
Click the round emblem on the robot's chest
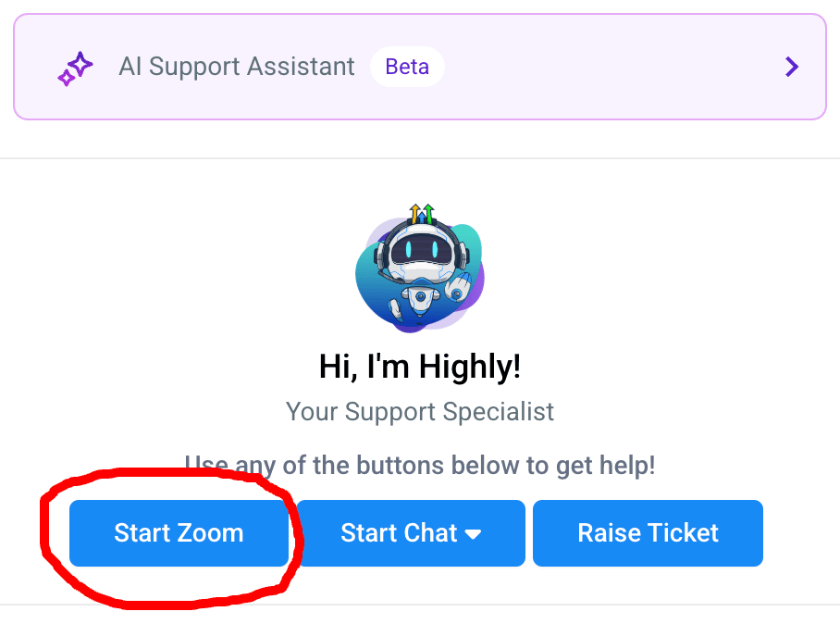[x=421, y=296]
